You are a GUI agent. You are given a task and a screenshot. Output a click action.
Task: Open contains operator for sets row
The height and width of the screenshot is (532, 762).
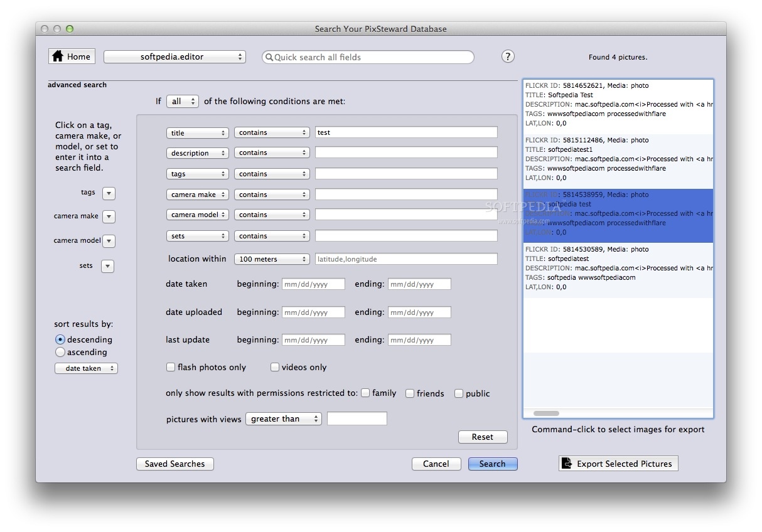(272, 236)
